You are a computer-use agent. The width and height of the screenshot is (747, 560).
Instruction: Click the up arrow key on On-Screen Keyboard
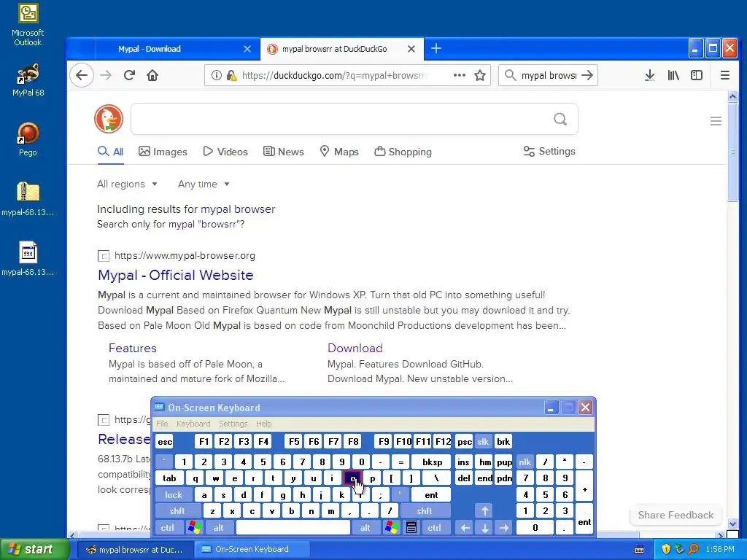485,511
